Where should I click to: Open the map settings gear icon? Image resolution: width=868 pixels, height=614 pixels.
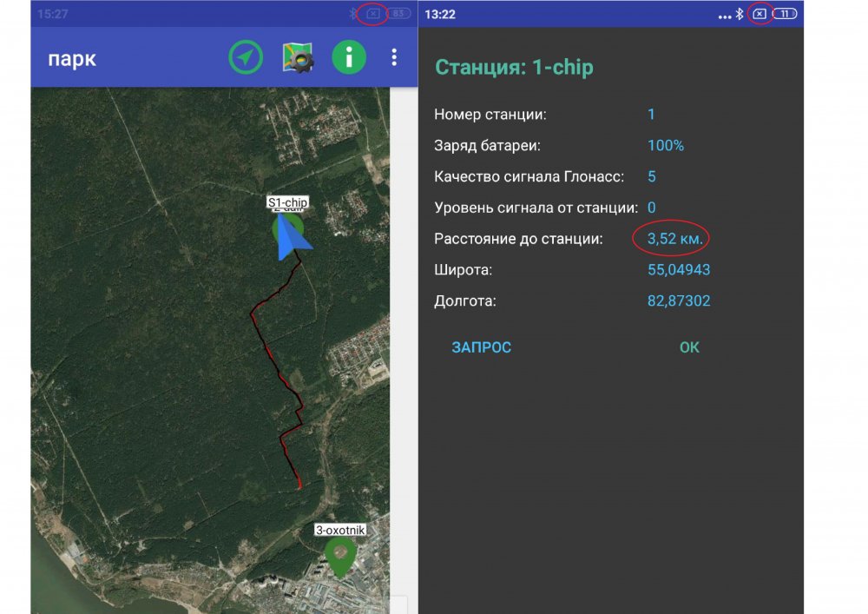[298, 57]
